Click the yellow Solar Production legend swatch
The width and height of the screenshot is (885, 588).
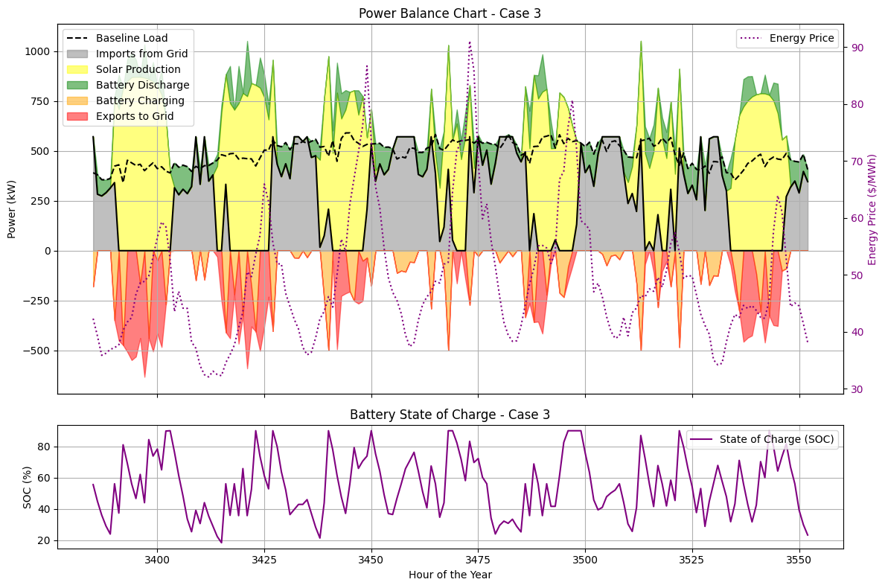[77, 69]
